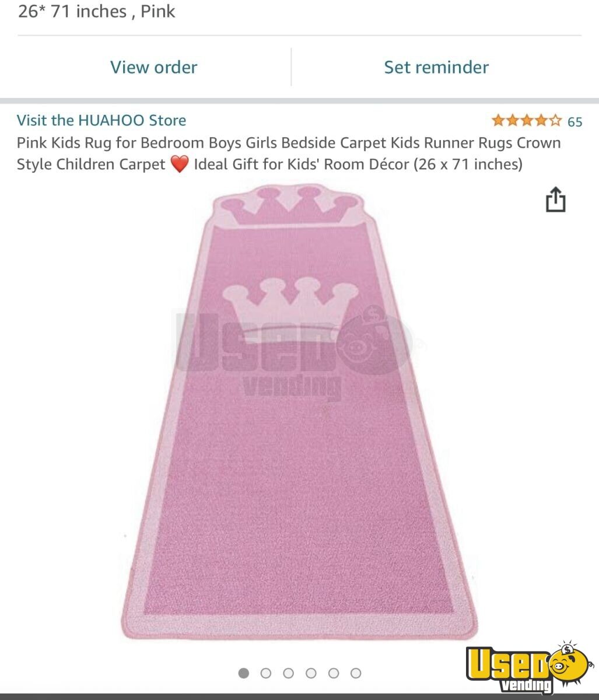Jump to the fourth carousel image dot
This screenshot has height=700, width=599.
point(311,673)
